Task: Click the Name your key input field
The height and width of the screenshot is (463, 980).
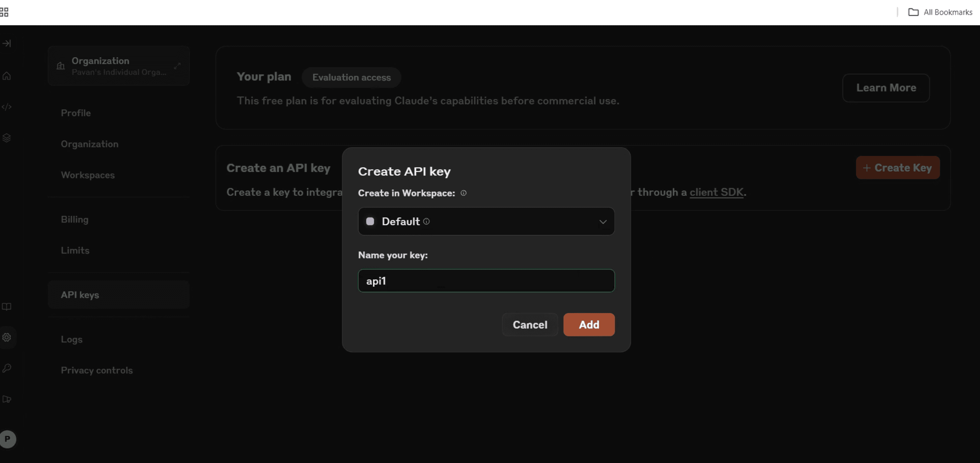Action: tap(486, 281)
